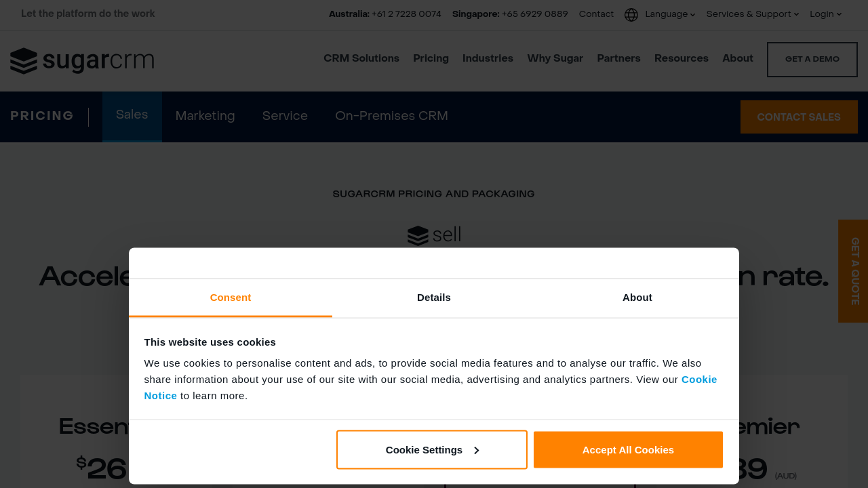Expand the Language dropdown

[x=670, y=14]
